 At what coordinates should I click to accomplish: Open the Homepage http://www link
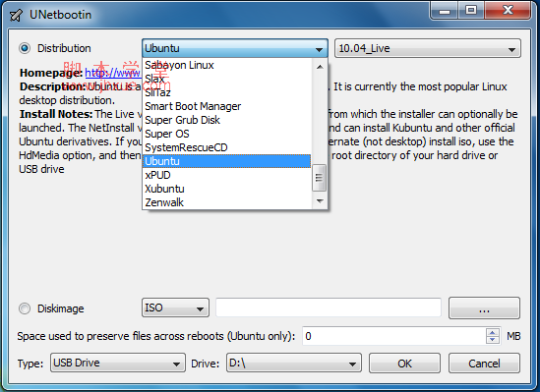pyautogui.click(x=113, y=73)
